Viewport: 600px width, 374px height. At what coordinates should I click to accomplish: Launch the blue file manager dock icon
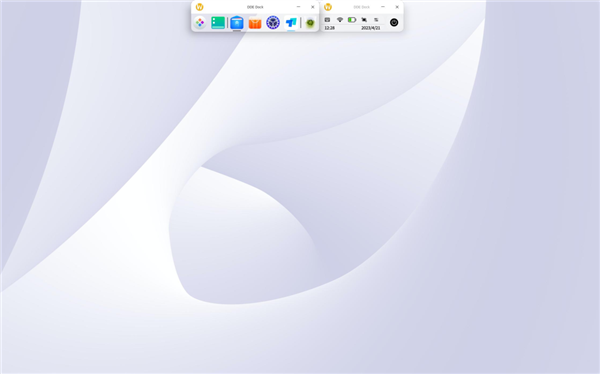[x=237, y=23]
